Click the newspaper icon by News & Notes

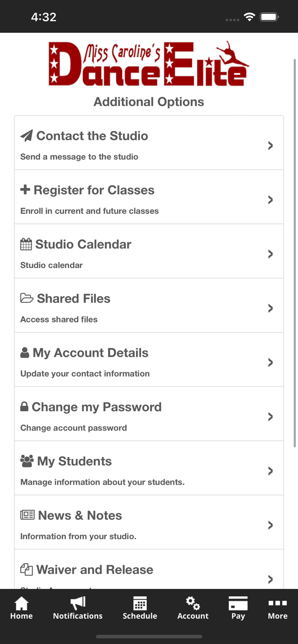coord(27,515)
